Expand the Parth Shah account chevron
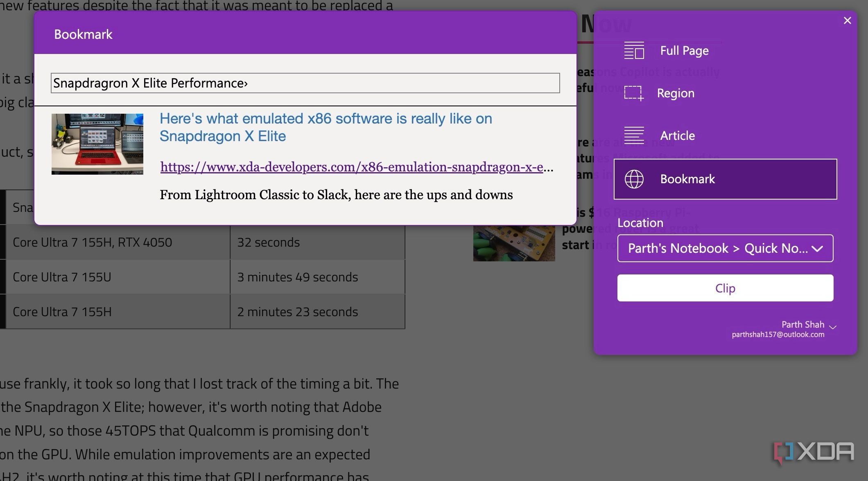868x481 pixels. 832,327
